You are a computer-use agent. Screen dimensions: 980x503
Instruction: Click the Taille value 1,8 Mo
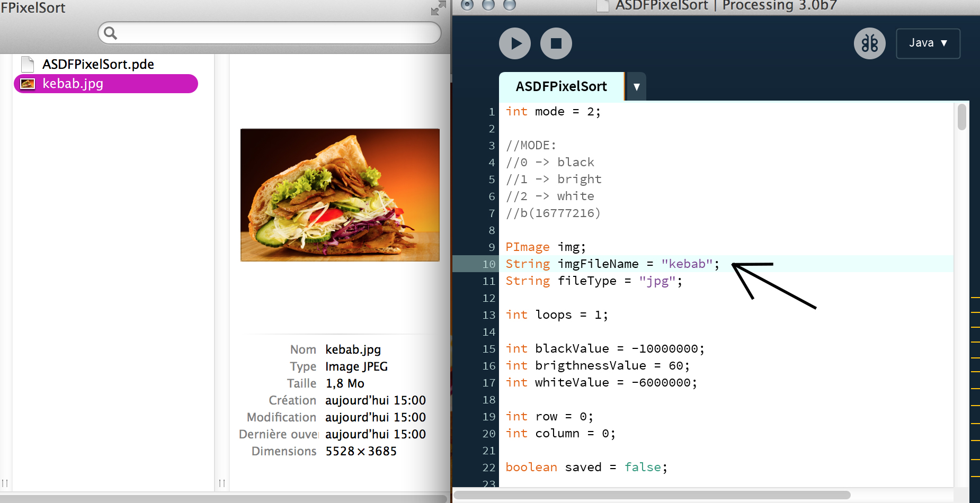coord(345,384)
